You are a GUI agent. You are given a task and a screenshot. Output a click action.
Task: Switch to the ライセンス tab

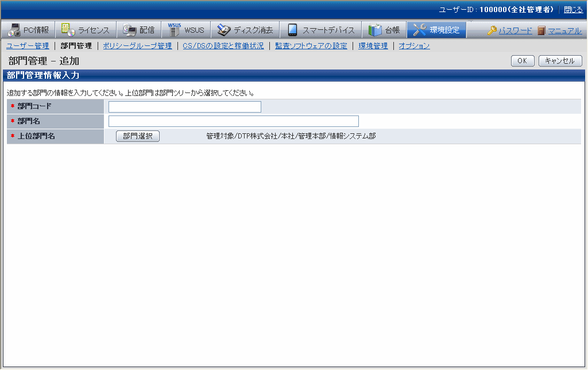point(86,30)
